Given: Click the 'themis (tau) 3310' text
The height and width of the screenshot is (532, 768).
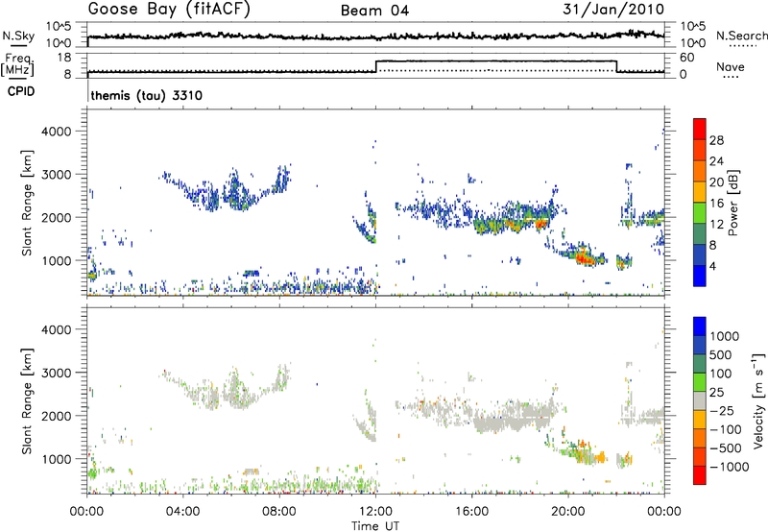Looking at the screenshot, I should tap(147, 95).
